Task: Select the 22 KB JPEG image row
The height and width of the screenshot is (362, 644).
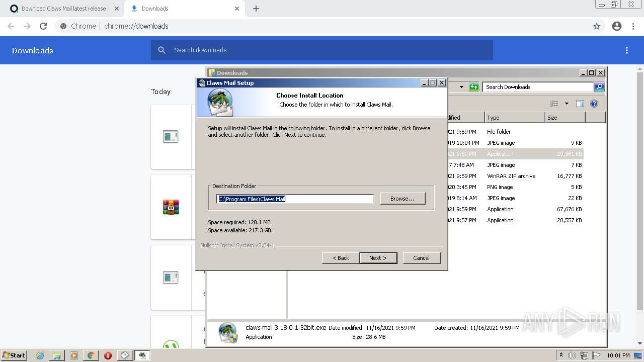Action: tap(515, 198)
